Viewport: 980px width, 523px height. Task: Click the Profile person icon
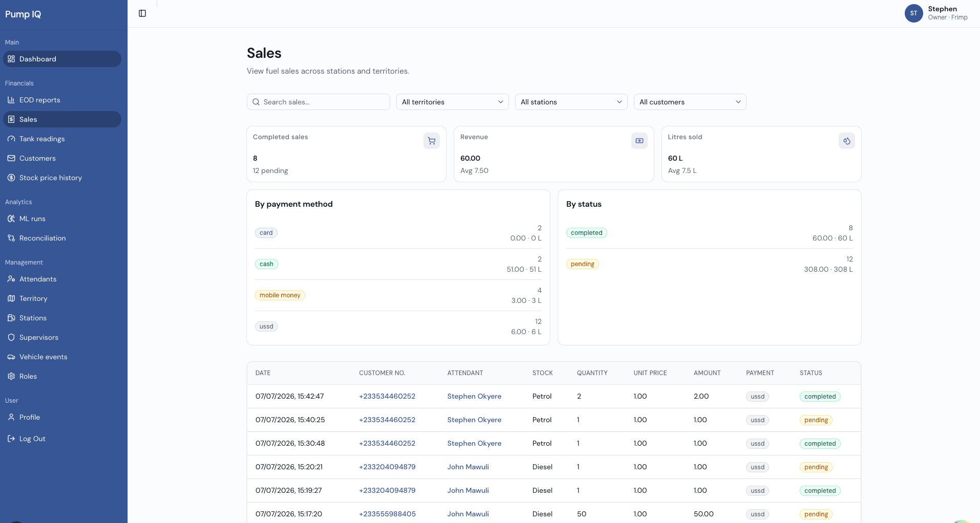11,417
